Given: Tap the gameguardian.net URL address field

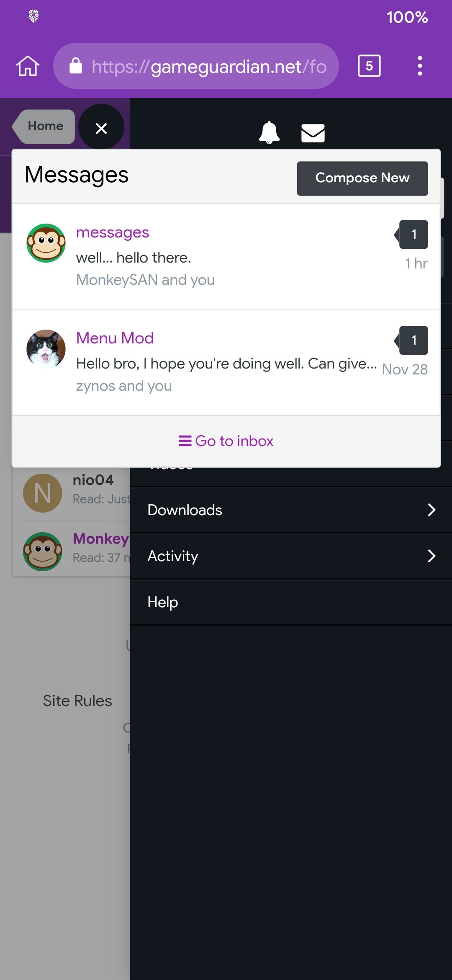Looking at the screenshot, I should coord(196,66).
